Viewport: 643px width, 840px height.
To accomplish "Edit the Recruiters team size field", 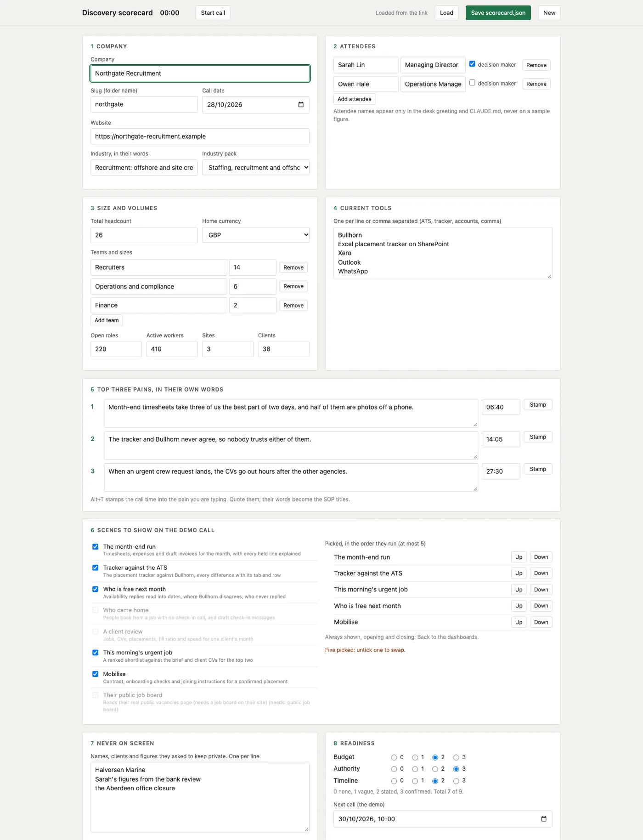I will point(253,267).
